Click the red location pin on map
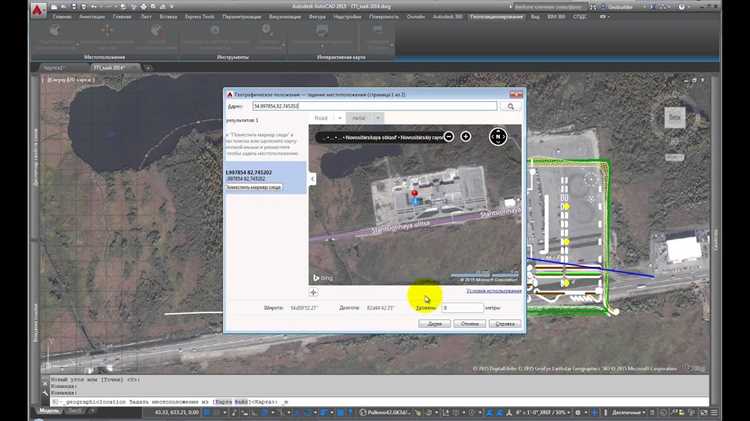This screenshot has height=421, width=750. pos(414,193)
